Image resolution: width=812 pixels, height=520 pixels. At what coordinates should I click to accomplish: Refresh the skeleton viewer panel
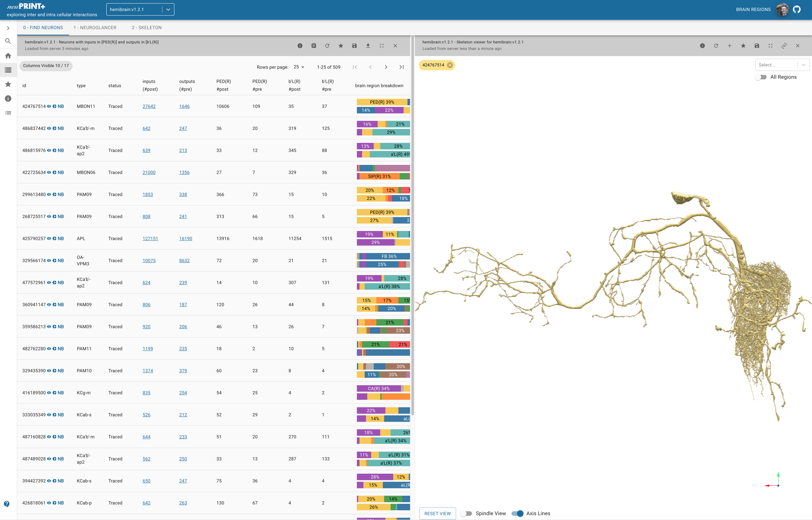click(716, 46)
